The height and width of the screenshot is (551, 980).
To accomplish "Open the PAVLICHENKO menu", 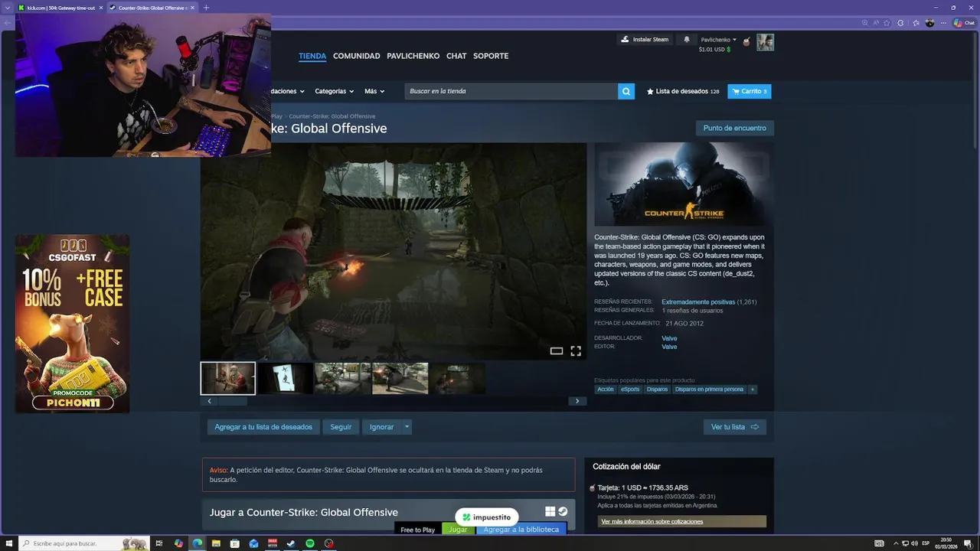I will [413, 56].
